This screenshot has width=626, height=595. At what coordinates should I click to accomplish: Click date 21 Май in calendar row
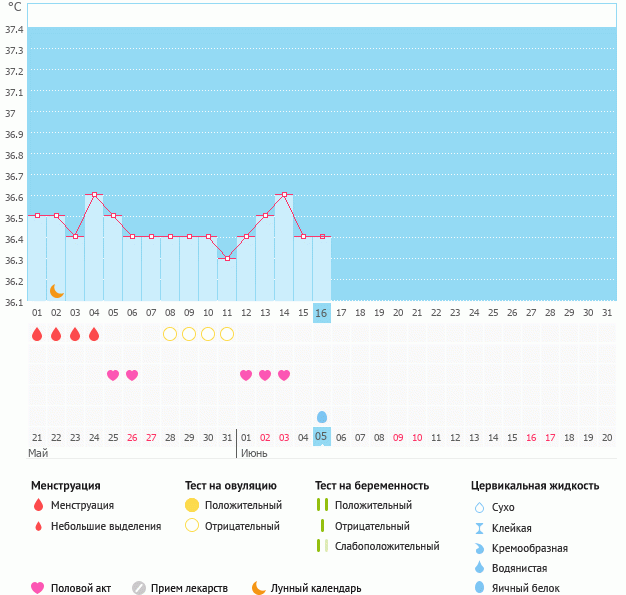coord(37,437)
